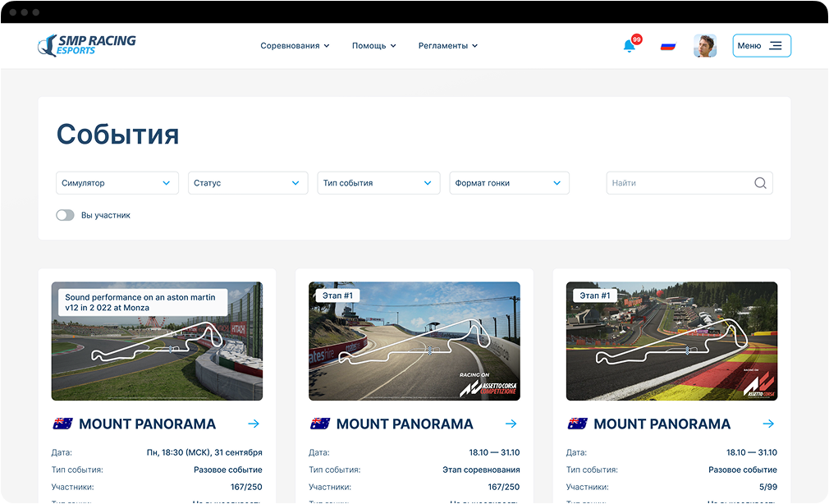The image size is (829, 504).
Task: Click the SMP Racing Esports logo
Action: [87, 45]
